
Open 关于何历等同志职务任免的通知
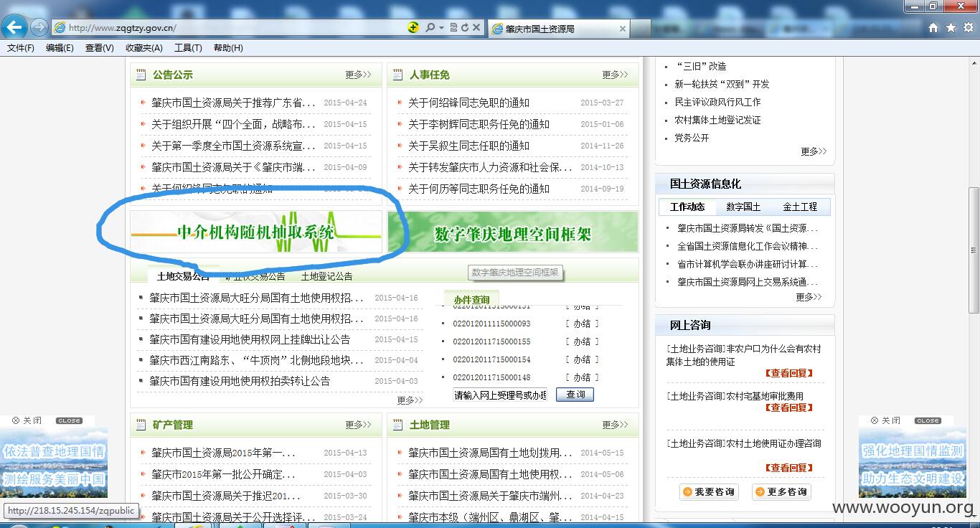[x=479, y=189]
